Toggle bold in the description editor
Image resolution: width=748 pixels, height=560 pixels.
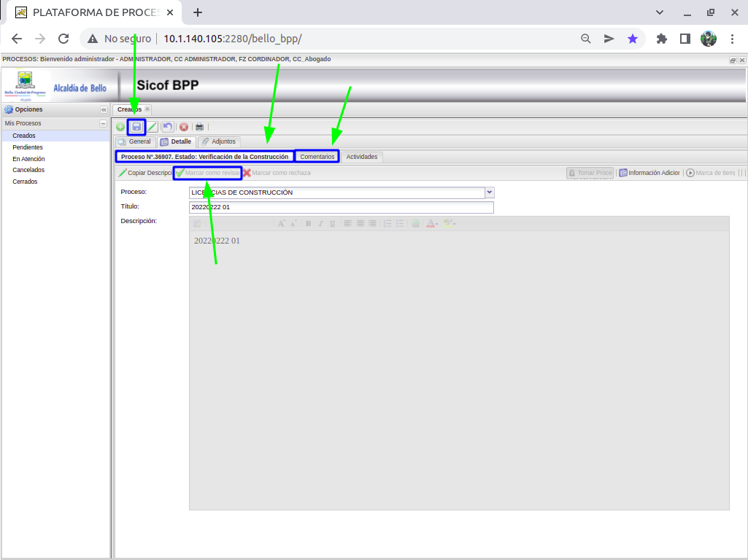[x=308, y=224]
